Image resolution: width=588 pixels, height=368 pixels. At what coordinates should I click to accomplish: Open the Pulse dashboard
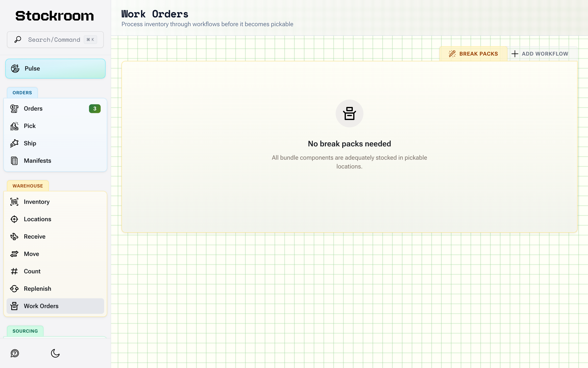click(x=55, y=68)
